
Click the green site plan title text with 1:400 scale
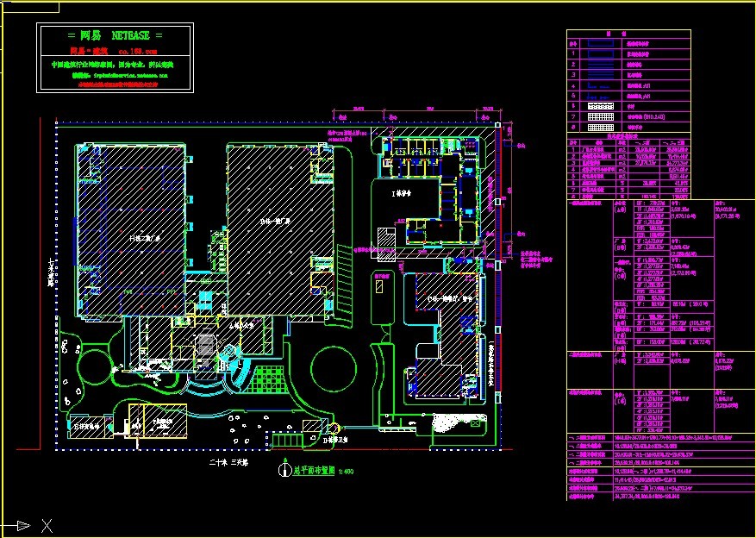point(316,471)
